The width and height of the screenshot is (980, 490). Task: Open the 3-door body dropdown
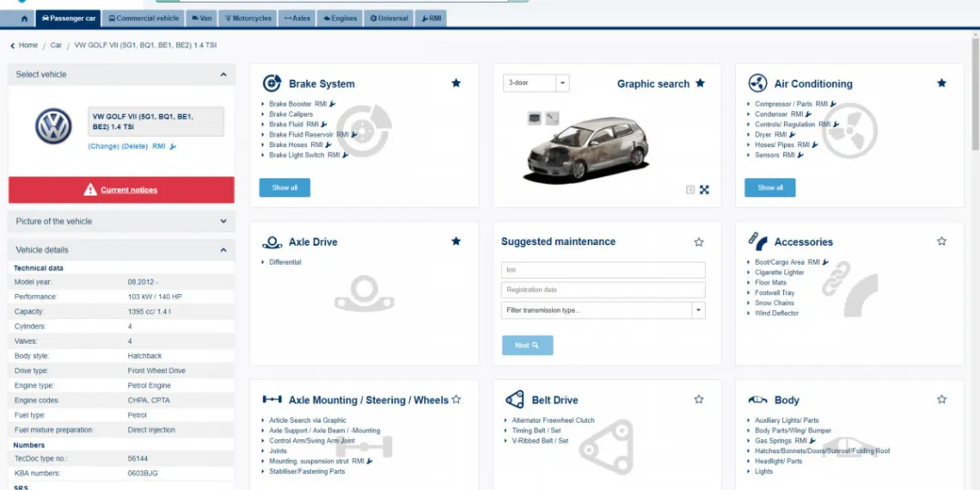[x=536, y=83]
